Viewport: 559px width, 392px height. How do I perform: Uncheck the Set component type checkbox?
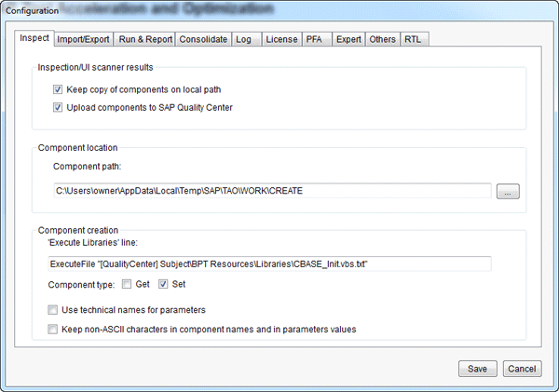[164, 284]
